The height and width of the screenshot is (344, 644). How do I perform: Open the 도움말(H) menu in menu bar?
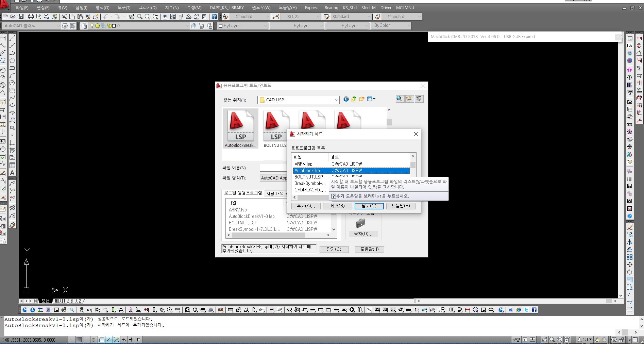[288, 7]
